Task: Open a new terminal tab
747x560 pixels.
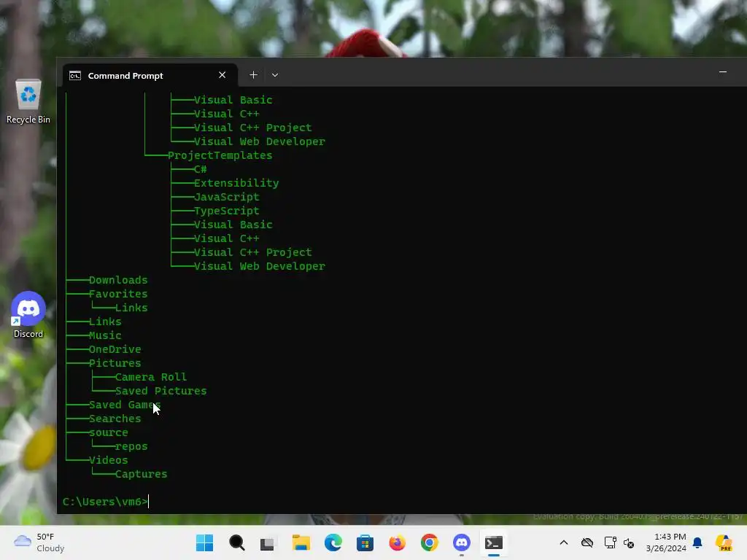Action: [x=253, y=75]
